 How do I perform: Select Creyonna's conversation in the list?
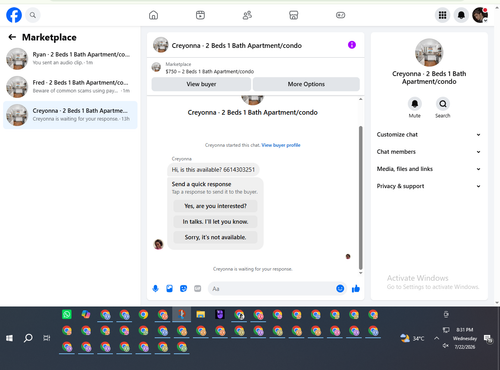click(70, 115)
